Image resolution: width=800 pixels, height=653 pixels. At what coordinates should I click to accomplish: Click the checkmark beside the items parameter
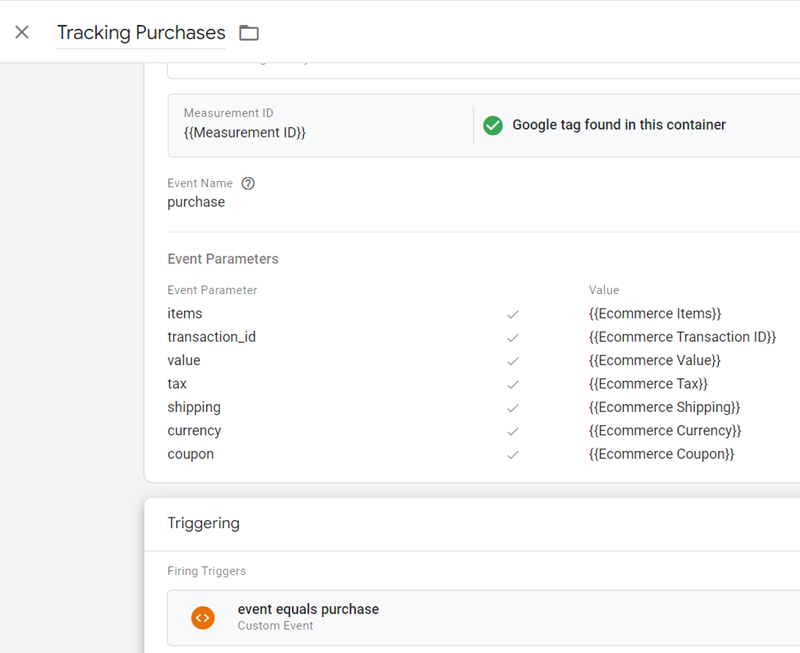(x=513, y=313)
